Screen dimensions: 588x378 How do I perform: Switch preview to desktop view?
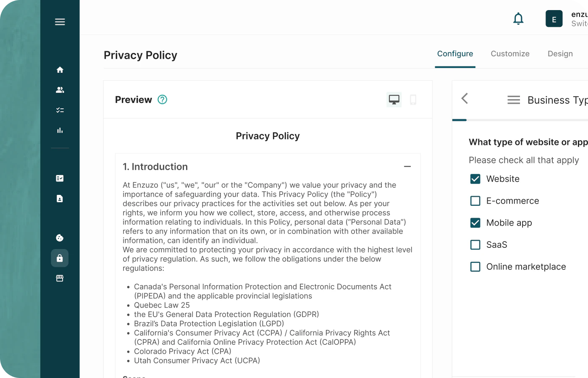(394, 100)
